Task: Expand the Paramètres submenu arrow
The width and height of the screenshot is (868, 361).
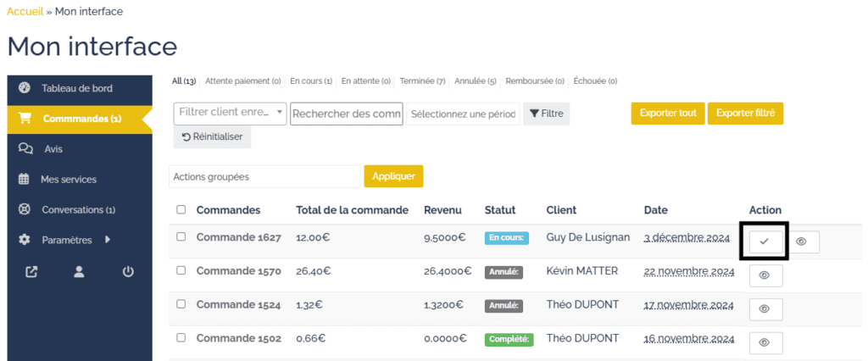Action: point(108,240)
